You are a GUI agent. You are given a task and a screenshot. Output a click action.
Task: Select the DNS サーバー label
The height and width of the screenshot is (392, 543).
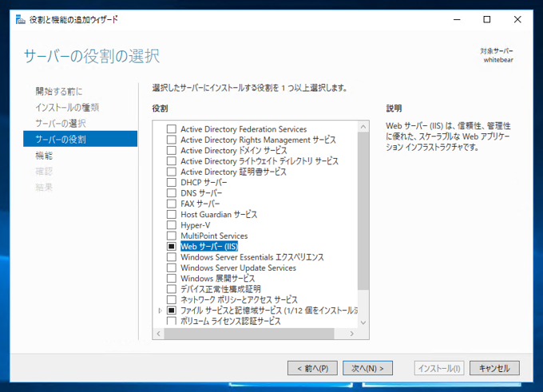coord(201,193)
